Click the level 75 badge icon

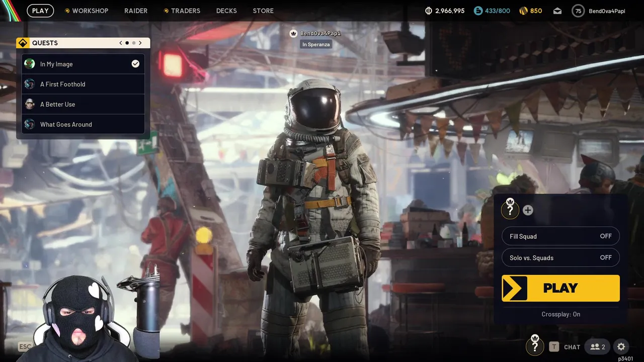click(578, 11)
